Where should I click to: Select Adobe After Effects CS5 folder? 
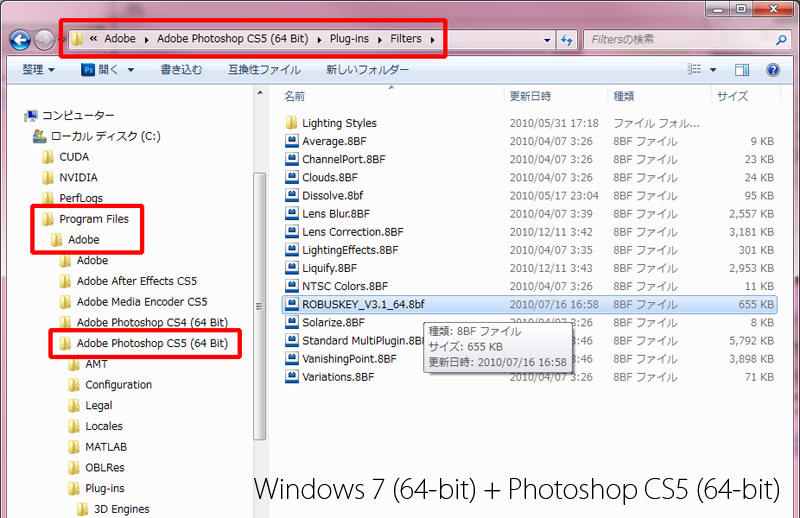pyautogui.click(x=137, y=281)
